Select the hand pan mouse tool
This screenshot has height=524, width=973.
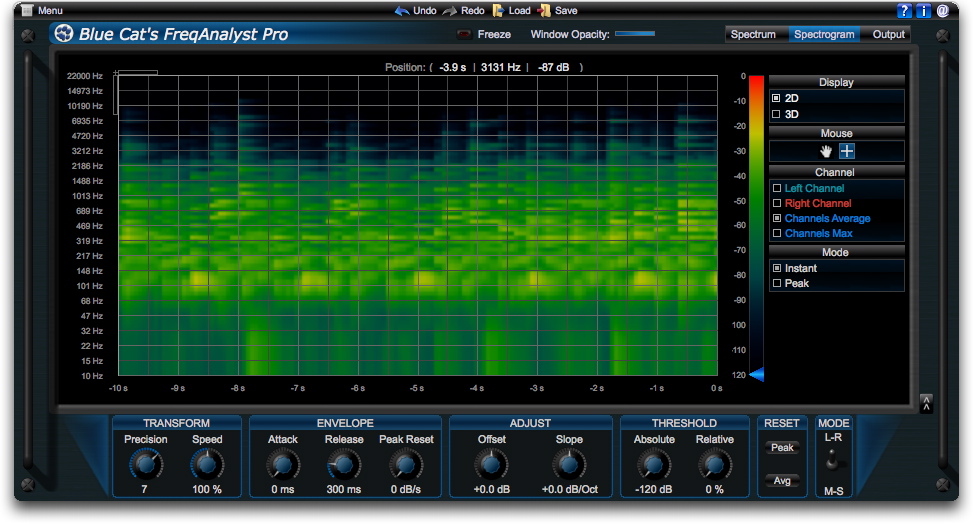point(826,151)
